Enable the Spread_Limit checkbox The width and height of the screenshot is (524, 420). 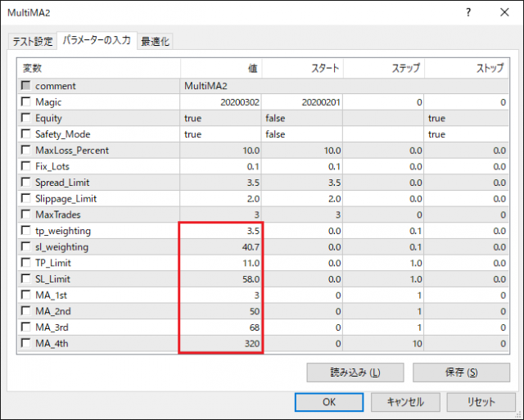tap(25, 182)
